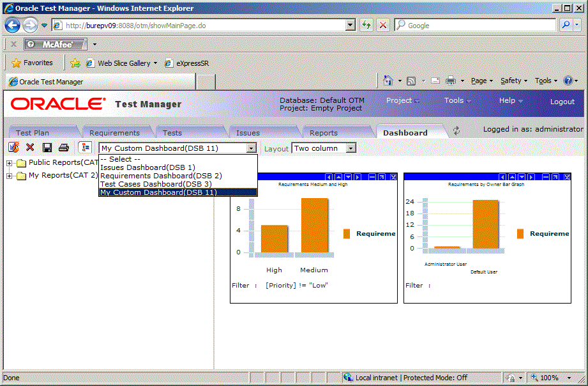Remove the Requirements by Owner Bar Graph panel
The image size is (588, 386).
click(x=567, y=177)
